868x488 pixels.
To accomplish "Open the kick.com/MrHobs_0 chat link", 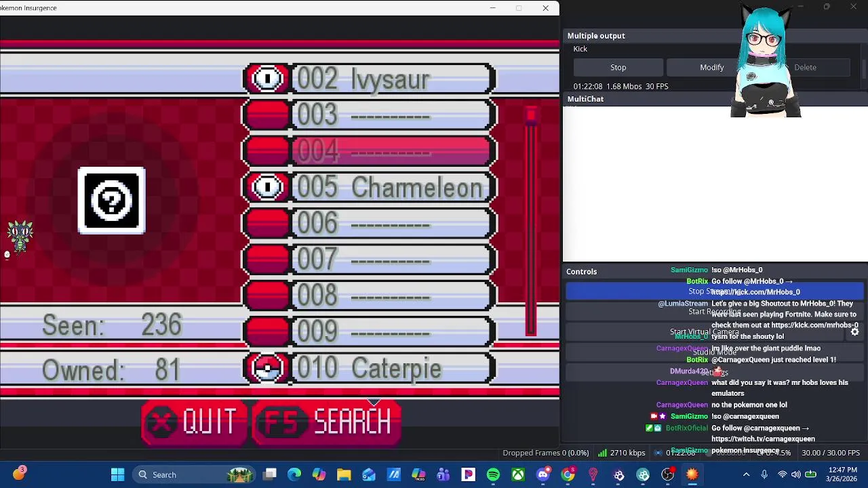I will point(755,292).
